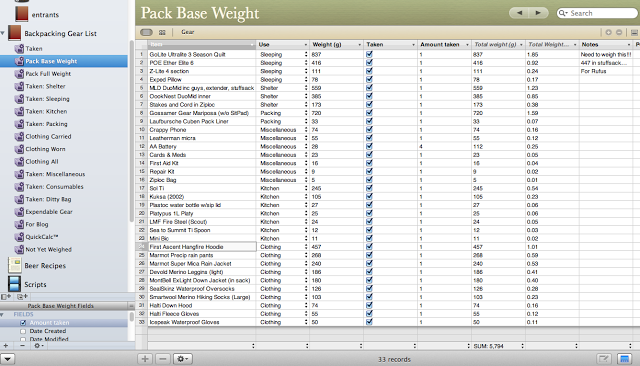Add a field with plus at bottom left
640x366 pixels.
pos(6,346)
